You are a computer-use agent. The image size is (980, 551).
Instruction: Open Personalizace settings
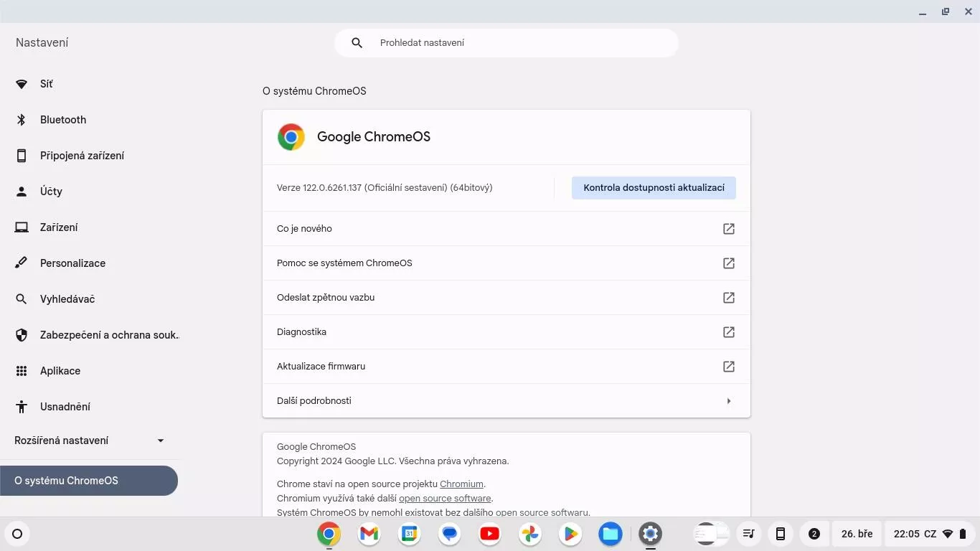click(89, 263)
